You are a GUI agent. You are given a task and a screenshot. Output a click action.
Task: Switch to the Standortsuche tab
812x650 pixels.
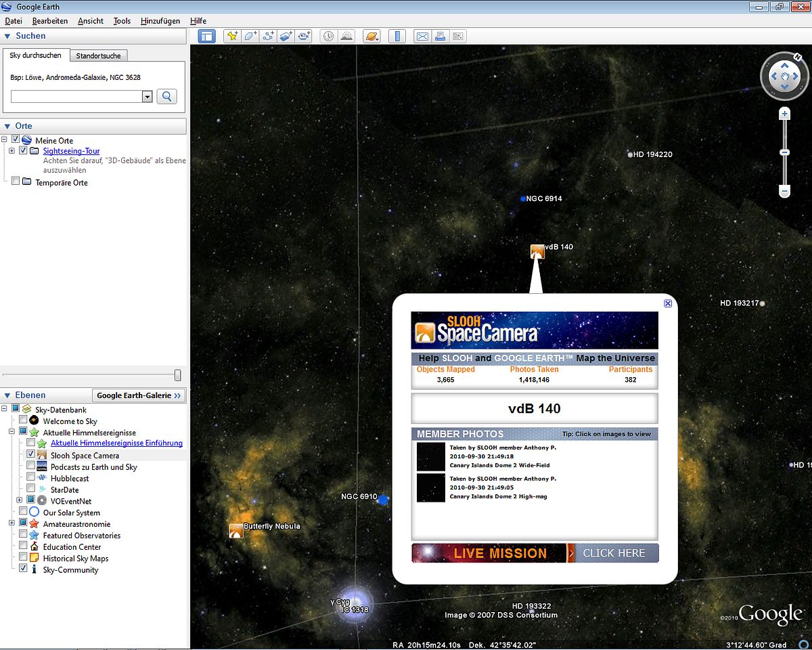[x=98, y=56]
